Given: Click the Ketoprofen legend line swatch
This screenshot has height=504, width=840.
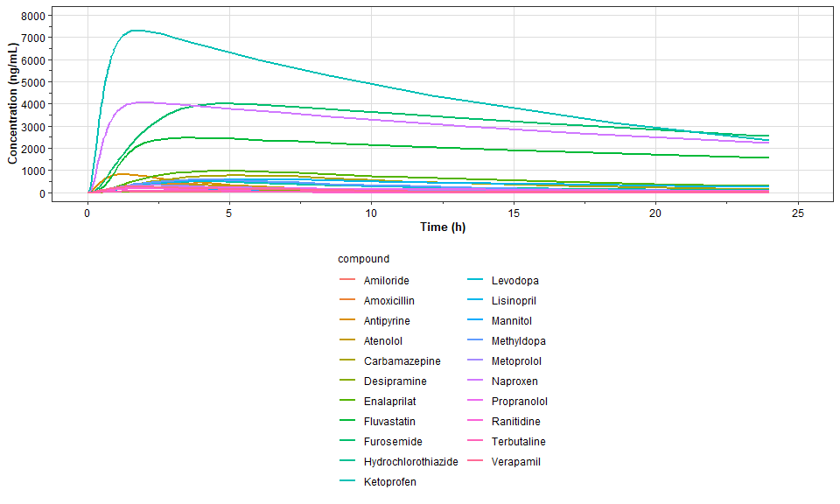Looking at the screenshot, I should [x=348, y=481].
